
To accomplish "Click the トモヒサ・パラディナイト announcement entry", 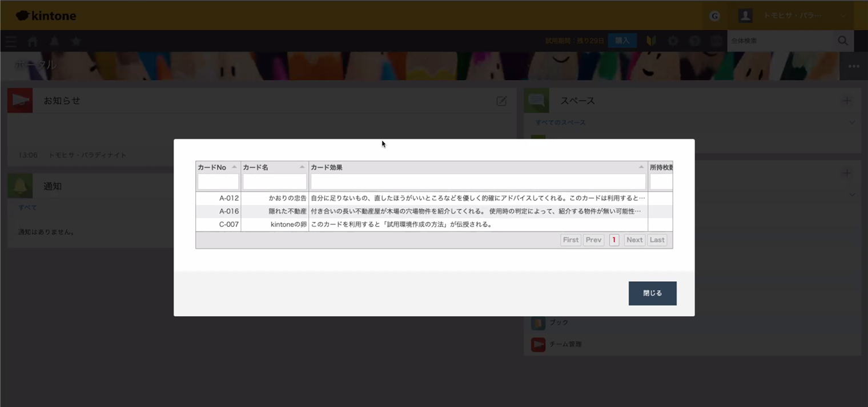I will (87, 155).
